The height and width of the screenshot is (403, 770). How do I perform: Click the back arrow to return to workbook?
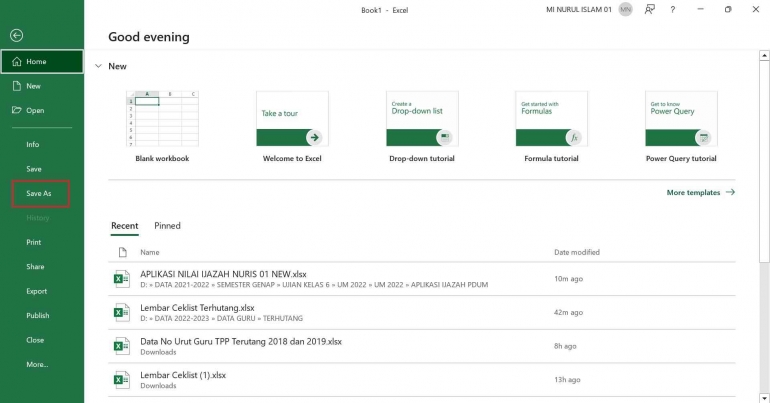click(16, 35)
